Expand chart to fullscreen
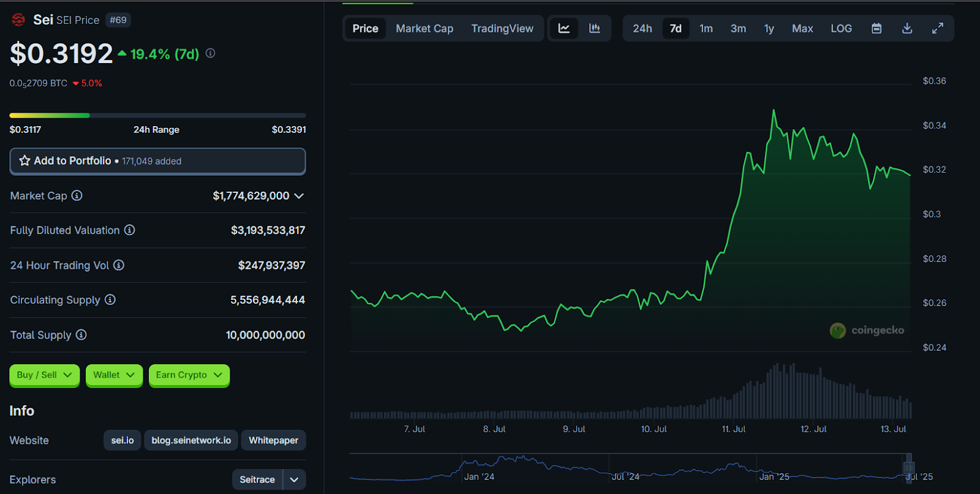The width and height of the screenshot is (980, 494). 938,28
